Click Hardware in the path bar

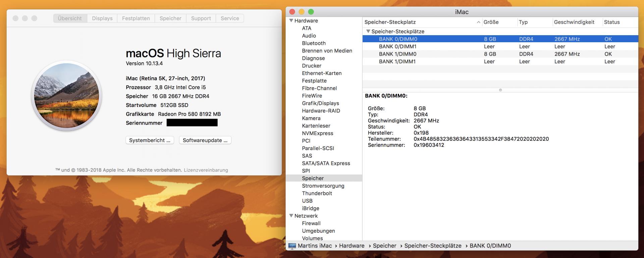pos(352,246)
